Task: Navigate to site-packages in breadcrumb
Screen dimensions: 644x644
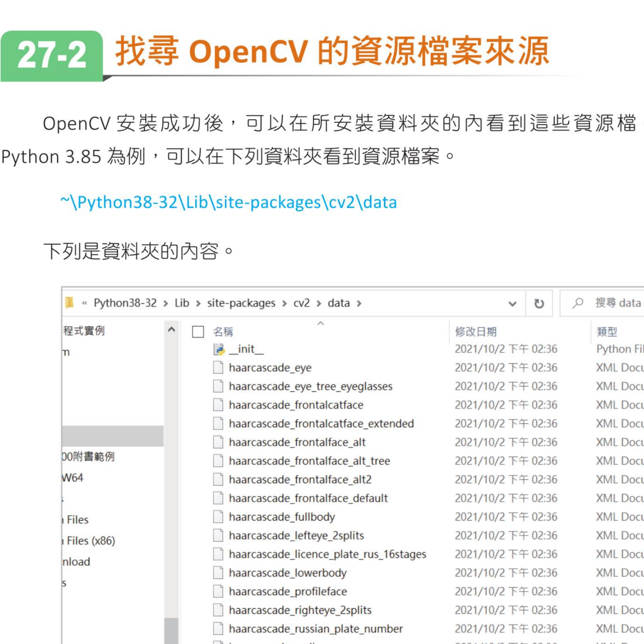Action: tap(241, 303)
